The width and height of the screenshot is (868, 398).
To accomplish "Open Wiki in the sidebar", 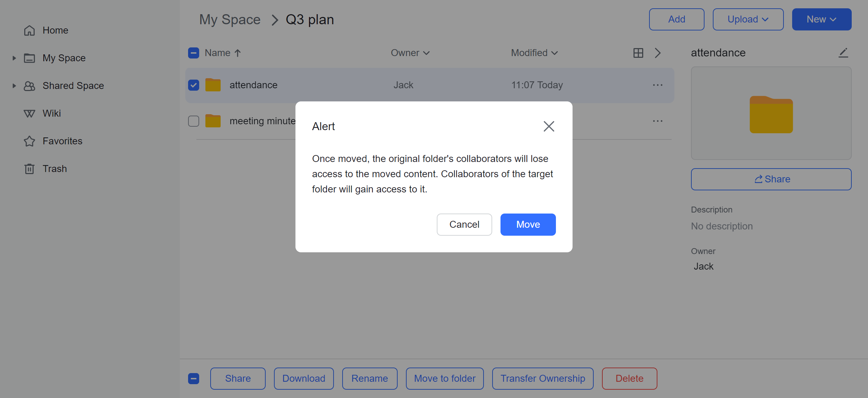I will [x=52, y=114].
